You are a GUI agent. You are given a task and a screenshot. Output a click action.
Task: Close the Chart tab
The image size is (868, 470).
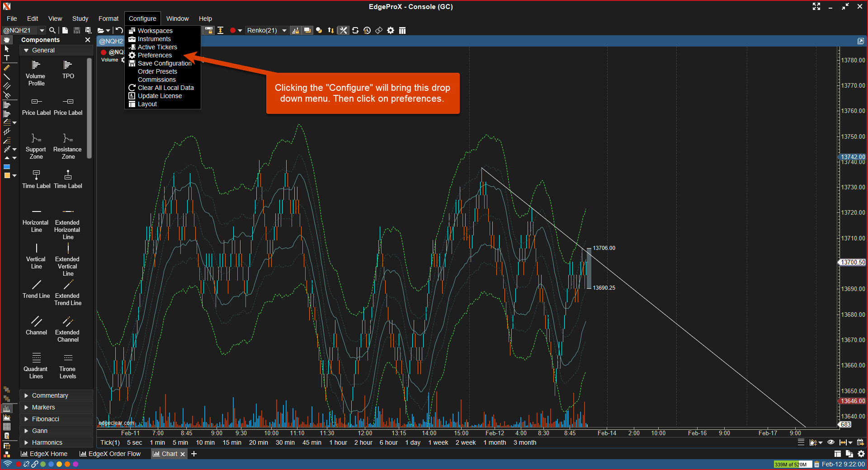click(183, 454)
